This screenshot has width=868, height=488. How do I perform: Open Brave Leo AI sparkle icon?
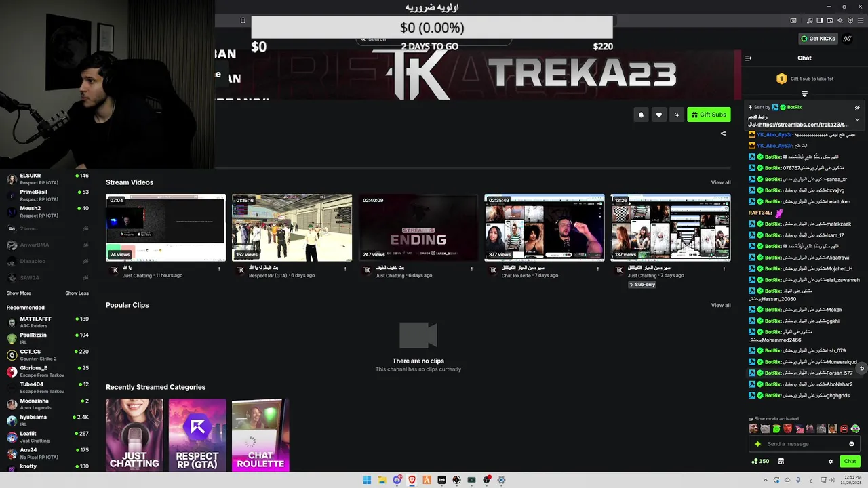tap(840, 20)
